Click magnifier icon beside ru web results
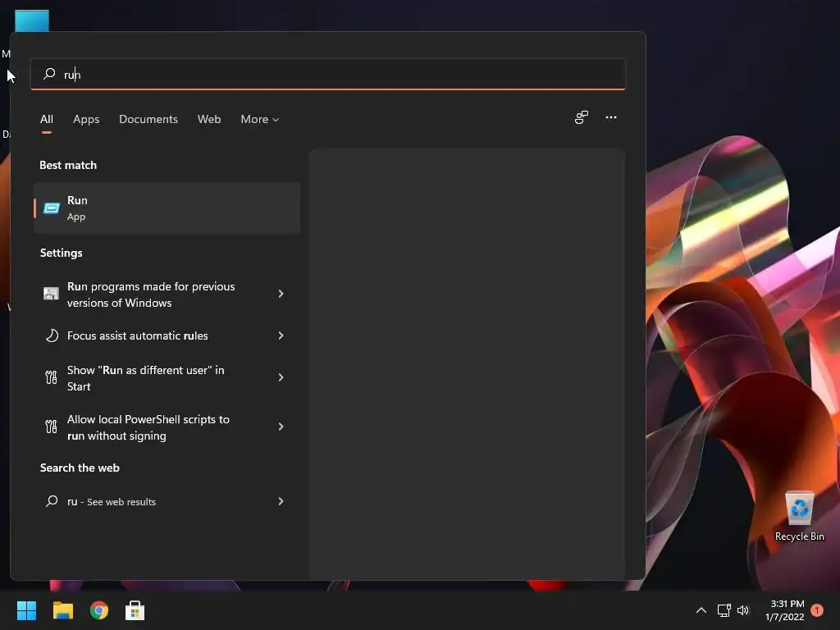The width and height of the screenshot is (840, 630). pyautogui.click(x=52, y=501)
